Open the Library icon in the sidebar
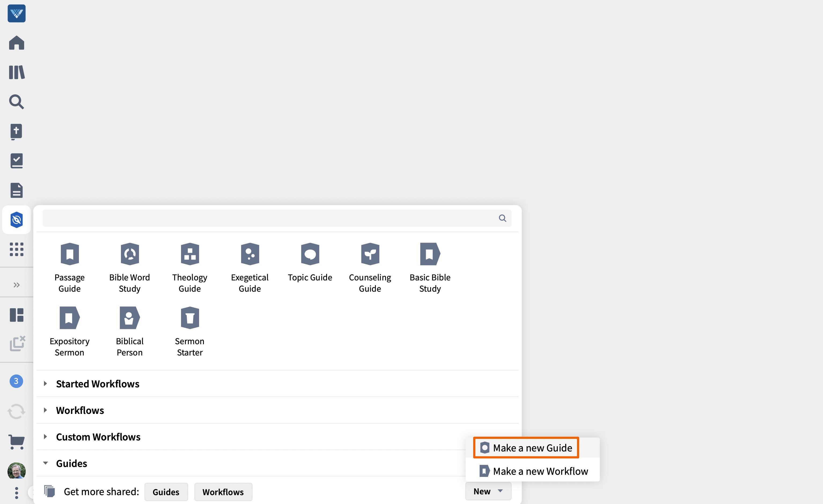The width and height of the screenshot is (823, 504). [x=16, y=72]
